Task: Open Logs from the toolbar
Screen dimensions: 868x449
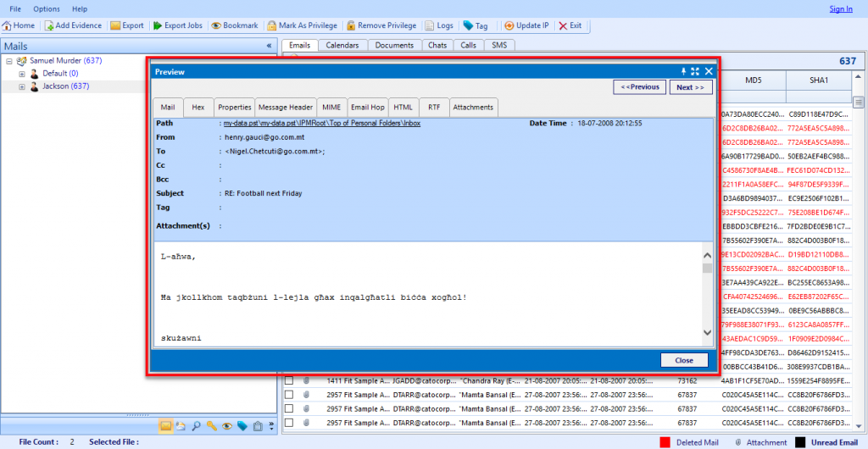Action: 439,25
